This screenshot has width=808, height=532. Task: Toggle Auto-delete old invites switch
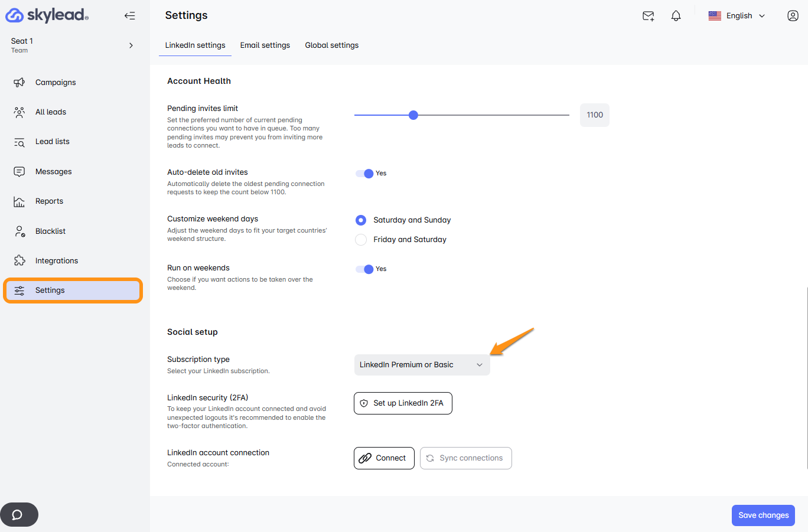click(x=364, y=174)
